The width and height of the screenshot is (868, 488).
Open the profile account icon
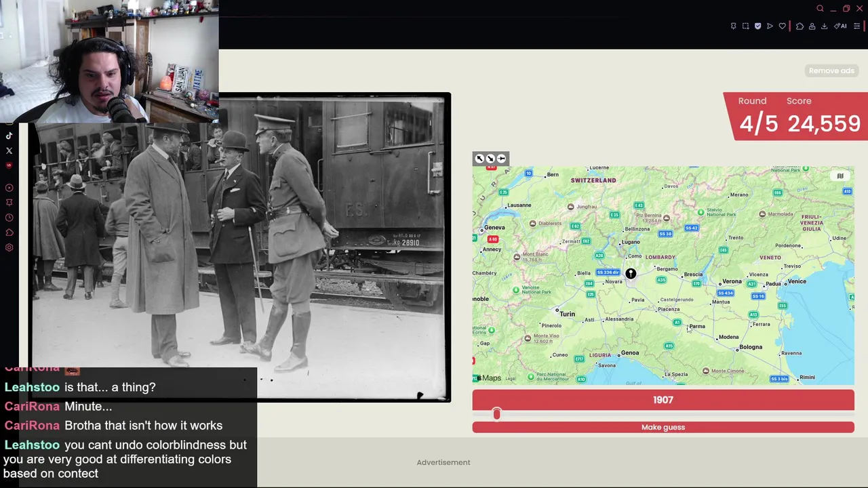(x=812, y=26)
